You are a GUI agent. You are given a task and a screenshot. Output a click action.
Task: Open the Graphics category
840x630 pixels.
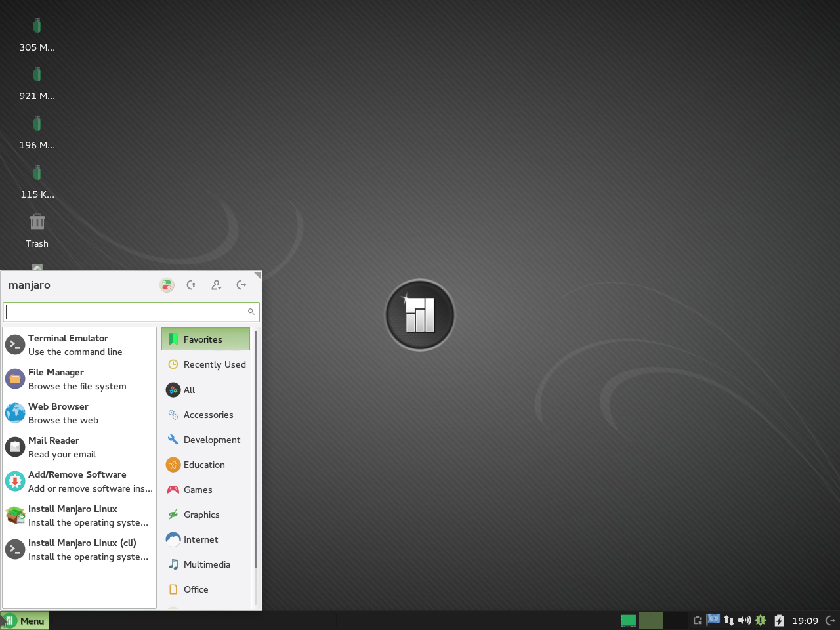[x=205, y=514]
